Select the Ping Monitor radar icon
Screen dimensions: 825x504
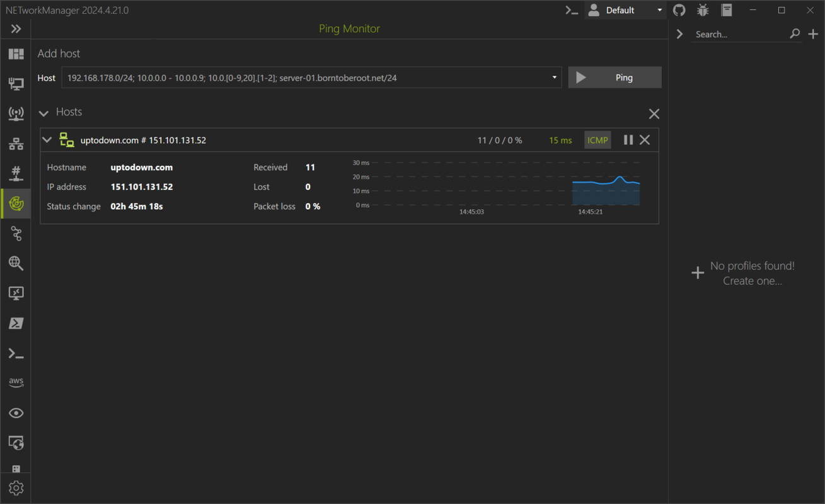(x=16, y=203)
